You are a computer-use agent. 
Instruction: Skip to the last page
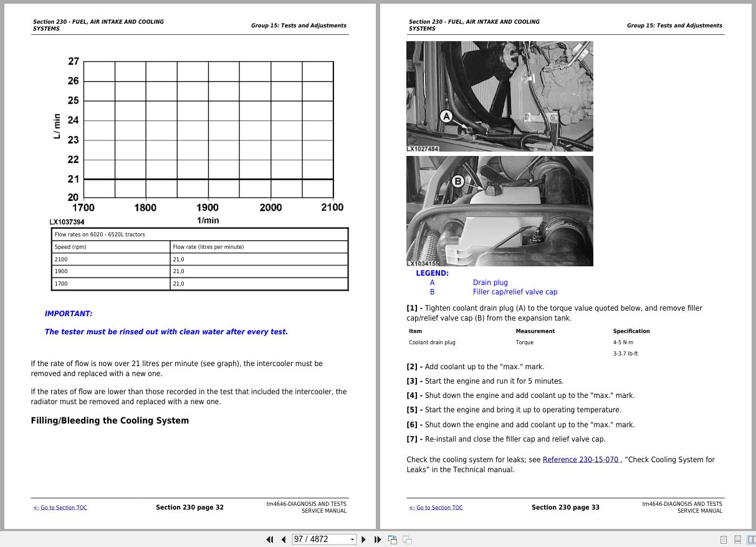tap(378, 539)
